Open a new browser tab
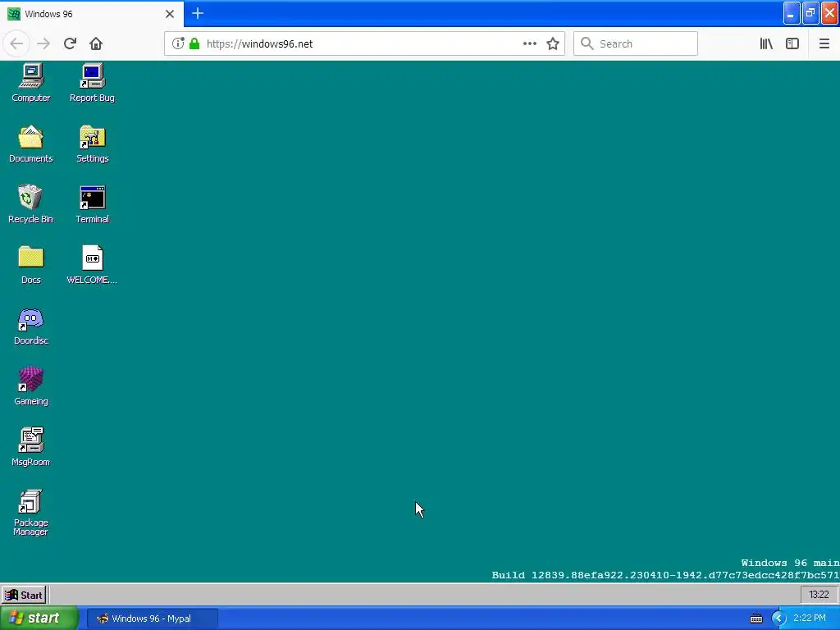The image size is (840, 630). pos(198,13)
